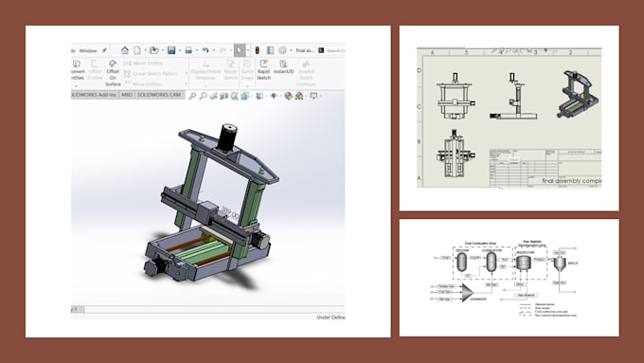Click the Offset Entities tool

pos(95,70)
